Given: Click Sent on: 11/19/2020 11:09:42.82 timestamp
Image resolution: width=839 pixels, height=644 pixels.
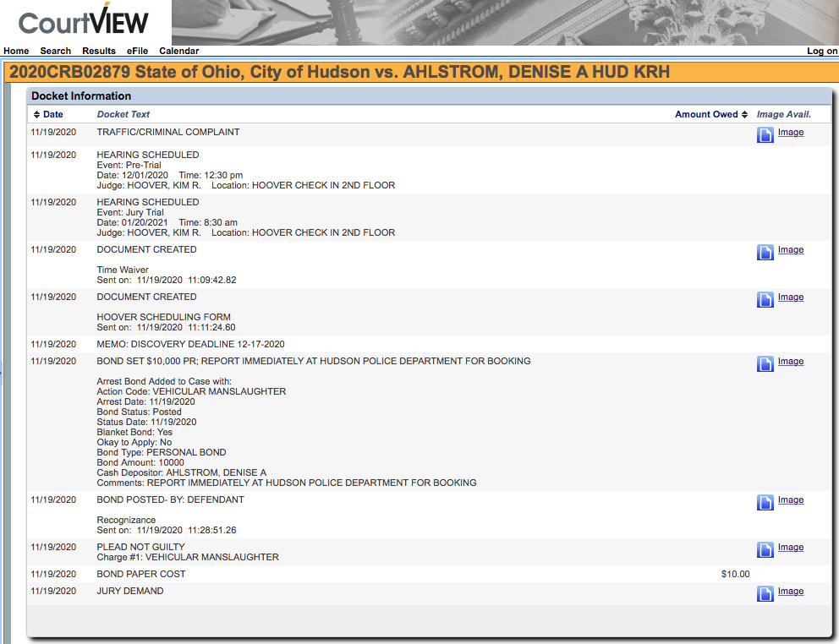Looking at the screenshot, I should (167, 280).
